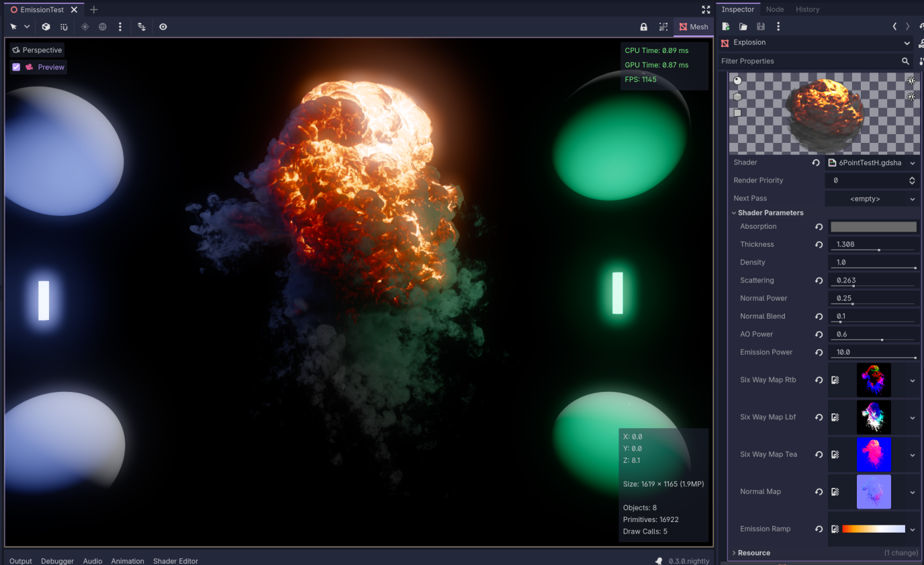This screenshot has width=924, height=565.
Task: Expand the Resource section
Action: (x=753, y=553)
